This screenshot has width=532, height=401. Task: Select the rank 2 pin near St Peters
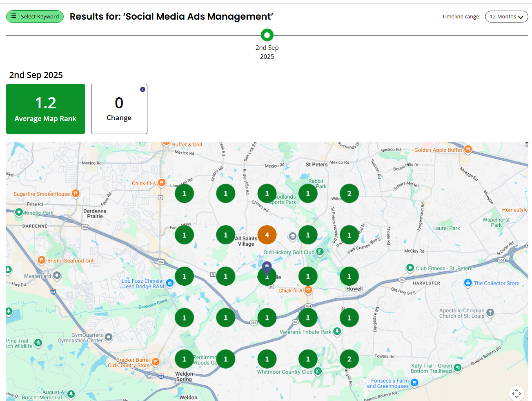click(x=349, y=193)
